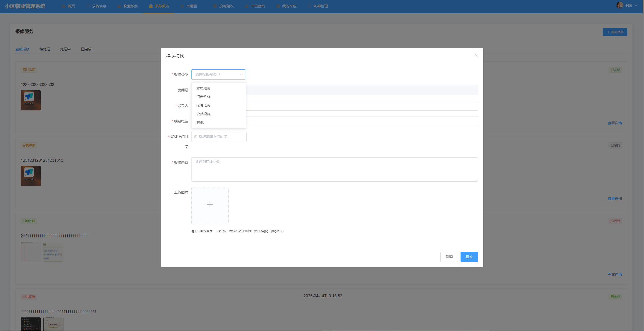This screenshot has width=644, height=331.
Task: Select 其他 repair type option
Action: click(200, 122)
